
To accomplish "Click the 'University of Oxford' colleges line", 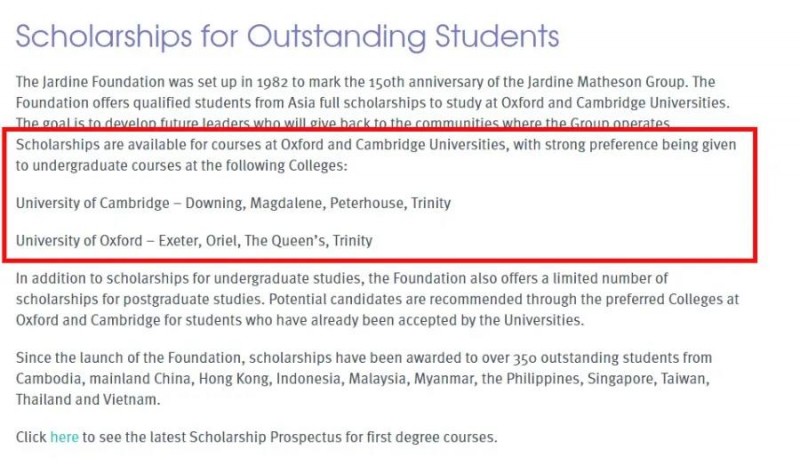I will click(194, 240).
